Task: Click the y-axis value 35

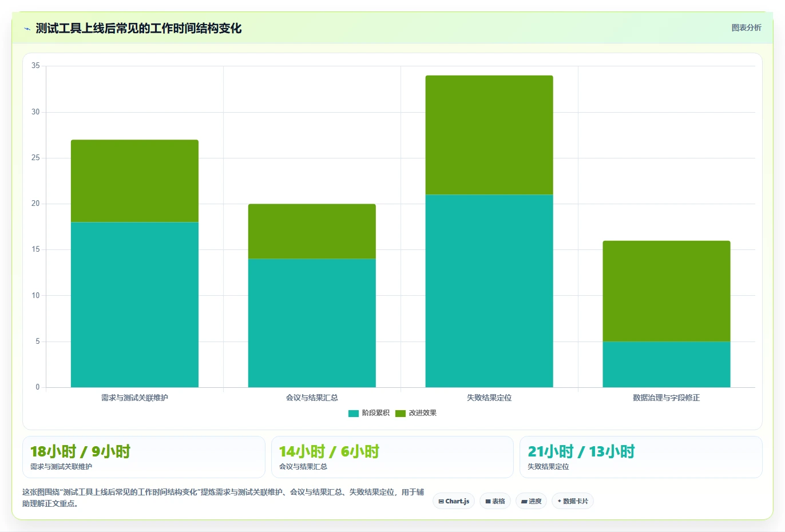Action: click(x=35, y=66)
